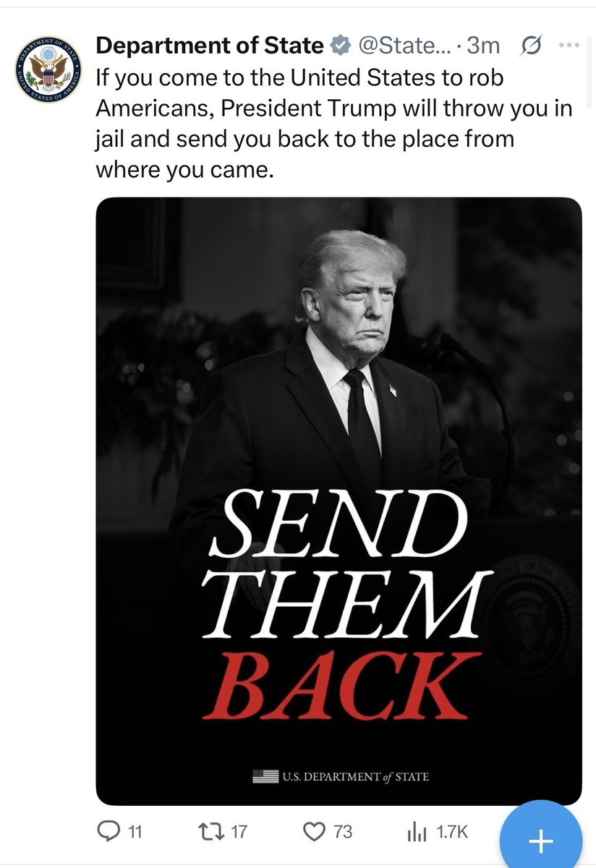596x868 pixels.
Task: Click the repost count 17
Action: pyautogui.click(x=238, y=833)
